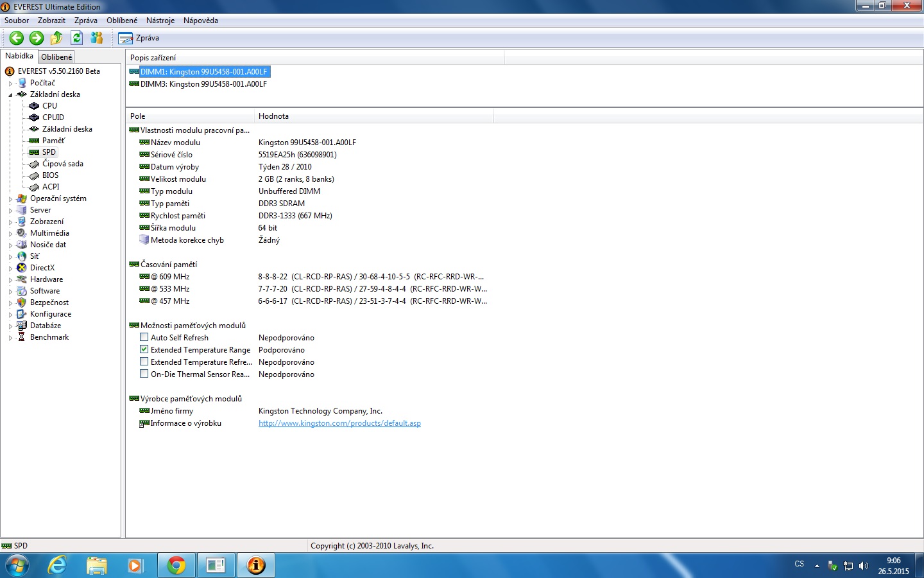Click the Refresh toolbar icon
The image size is (924, 578).
[76, 38]
